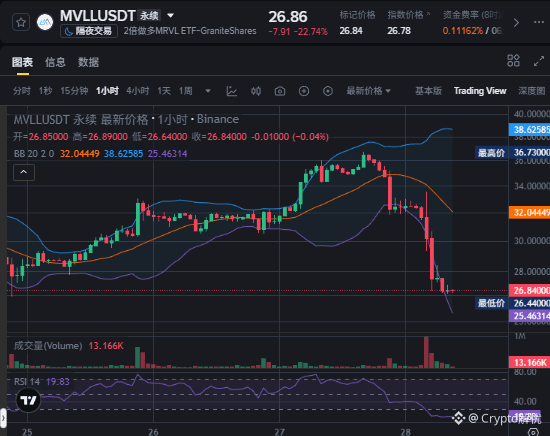The height and width of the screenshot is (436, 550).
Task: Open chart settings gear at bottom right
Action: 534,432
